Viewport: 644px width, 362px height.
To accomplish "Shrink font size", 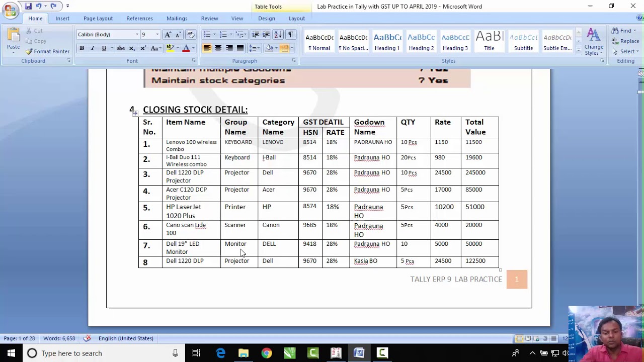I will 178,34.
